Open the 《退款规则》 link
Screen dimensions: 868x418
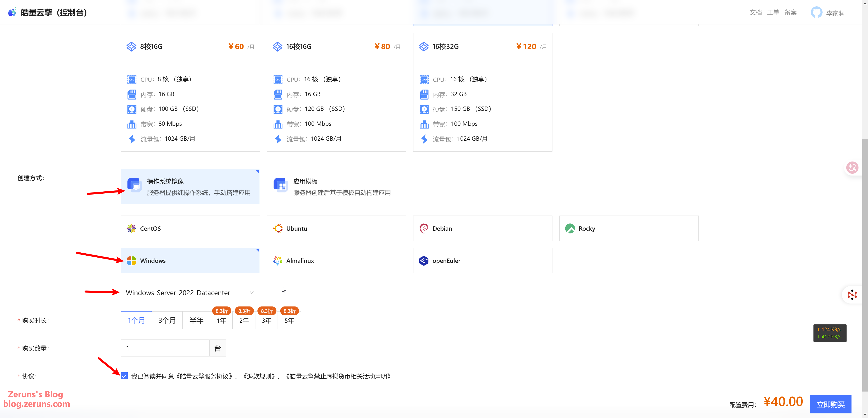click(259, 376)
